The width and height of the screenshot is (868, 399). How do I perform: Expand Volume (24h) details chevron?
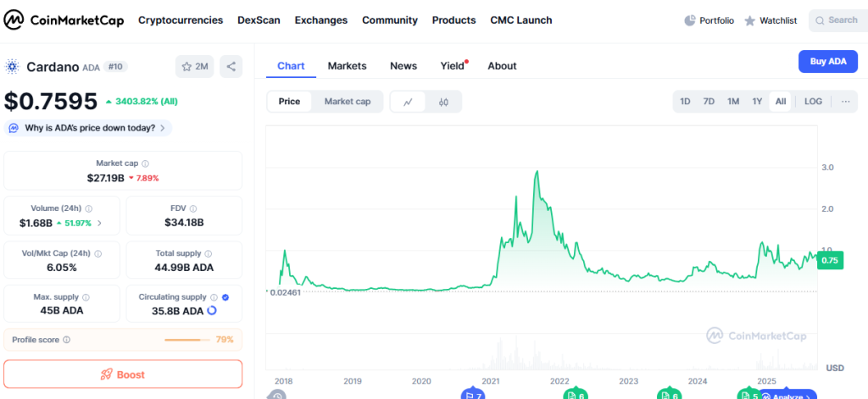pyautogui.click(x=100, y=224)
